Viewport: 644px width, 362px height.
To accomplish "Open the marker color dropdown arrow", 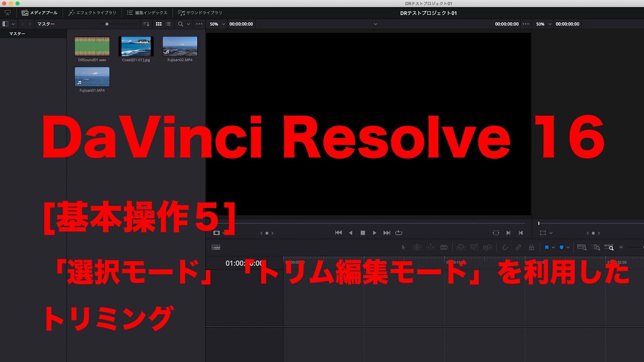I will pos(568,247).
